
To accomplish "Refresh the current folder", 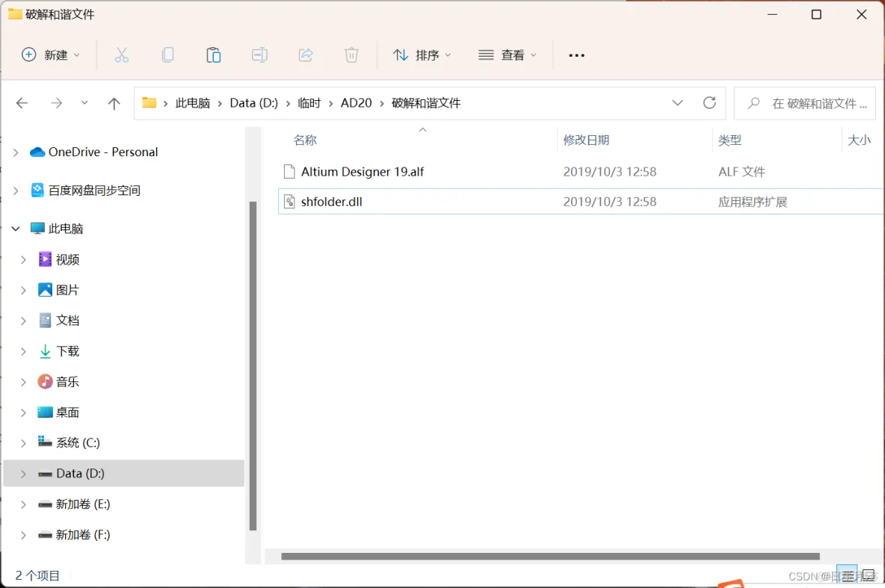I will pyautogui.click(x=709, y=102).
